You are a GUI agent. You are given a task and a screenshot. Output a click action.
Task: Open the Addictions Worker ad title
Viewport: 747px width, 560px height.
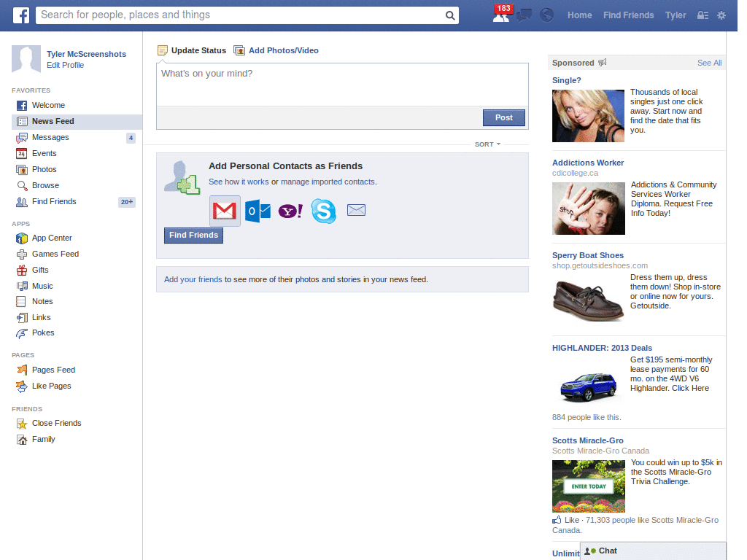(588, 163)
